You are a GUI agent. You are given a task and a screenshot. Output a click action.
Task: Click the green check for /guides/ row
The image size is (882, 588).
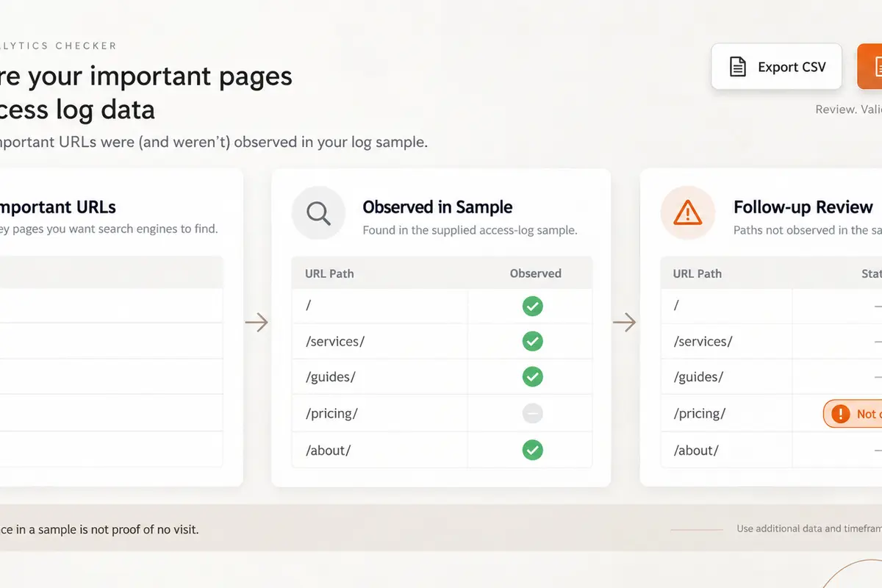pyautogui.click(x=532, y=377)
